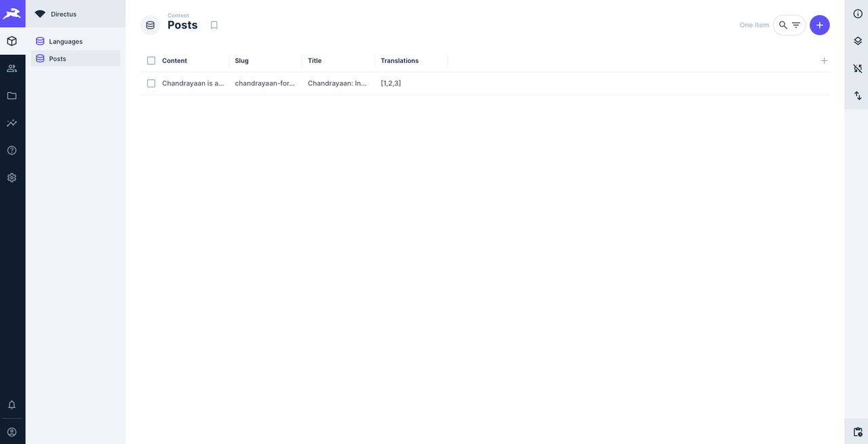The height and width of the screenshot is (444, 868).
Task: Expand the Information sidebar panel
Action: pos(857,14)
